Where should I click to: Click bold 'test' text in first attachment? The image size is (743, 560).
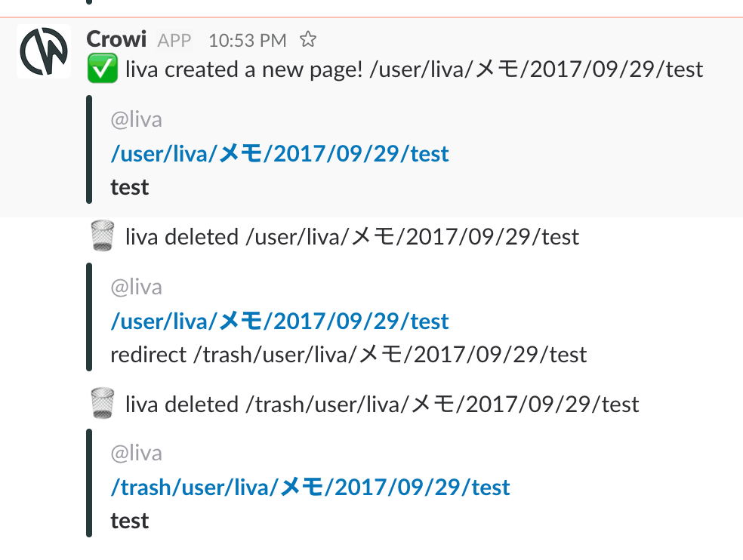tap(129, 187)
